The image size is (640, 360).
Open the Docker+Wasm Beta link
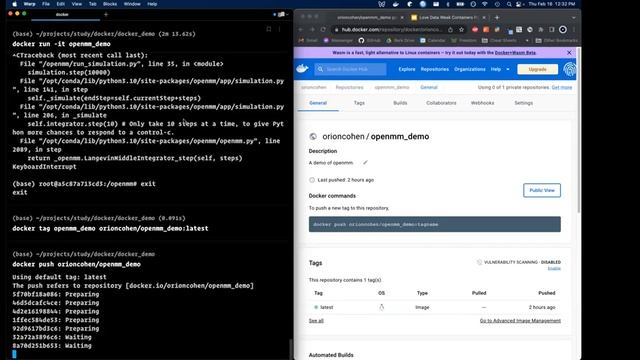[515, 53]
